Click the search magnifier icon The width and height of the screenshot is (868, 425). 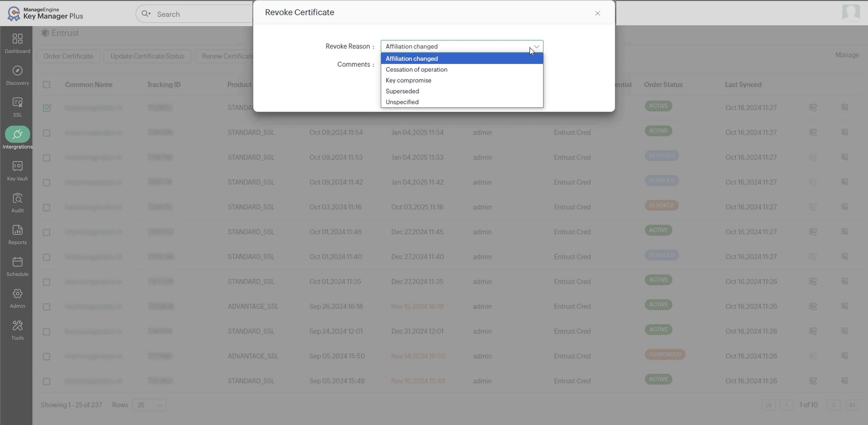pos(146,14)
